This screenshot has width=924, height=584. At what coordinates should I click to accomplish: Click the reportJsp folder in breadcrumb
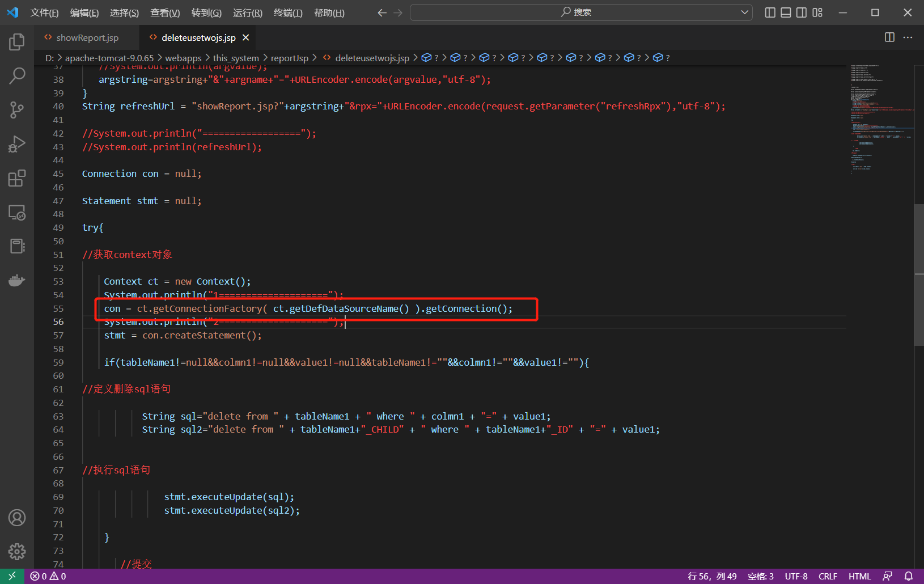[x=289, y=58]
